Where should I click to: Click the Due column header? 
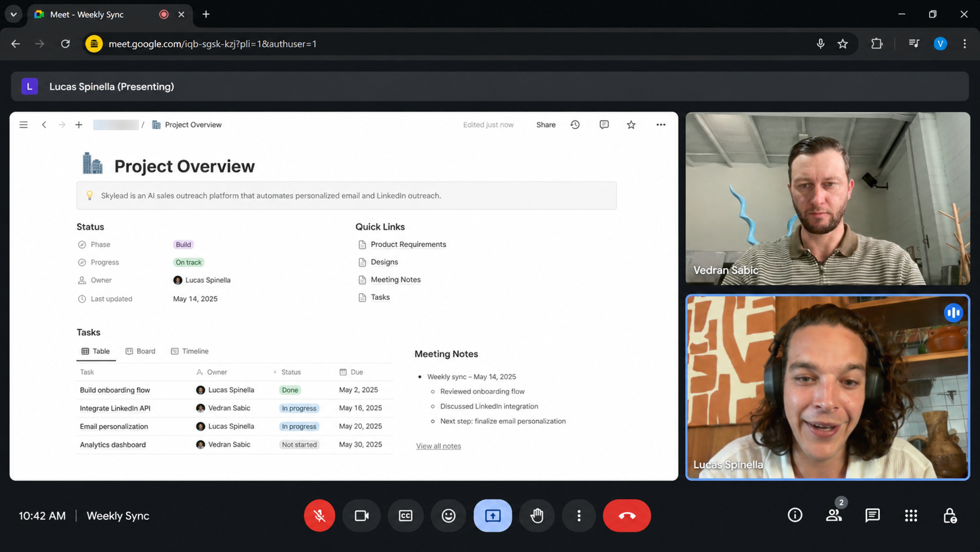(x=351, y=372)
